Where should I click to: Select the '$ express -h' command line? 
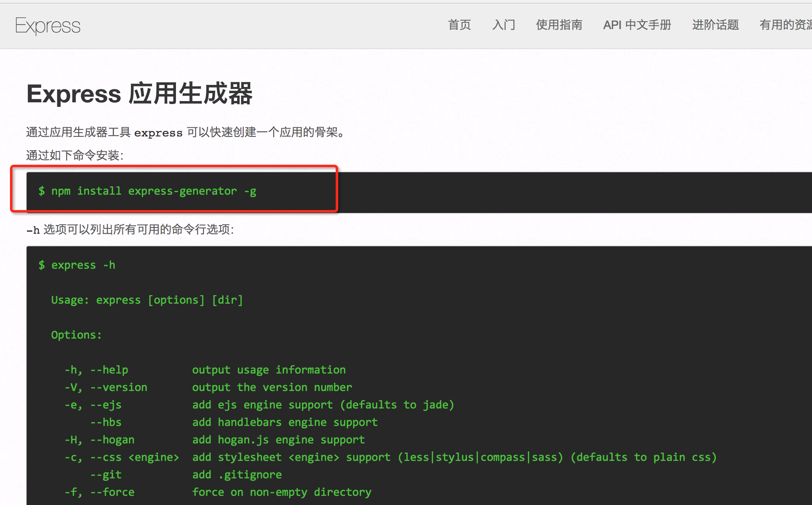[77, 265]
